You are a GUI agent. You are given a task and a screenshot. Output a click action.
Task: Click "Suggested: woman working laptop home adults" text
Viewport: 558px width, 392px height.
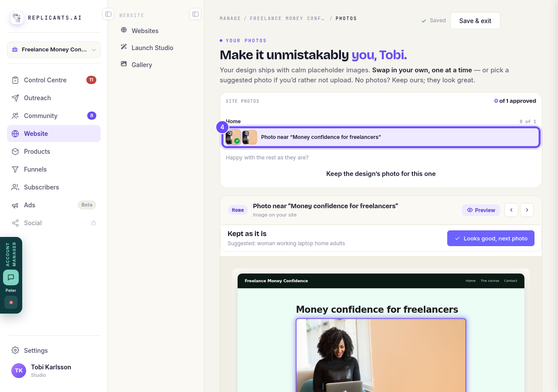click(x=286, y=243)
